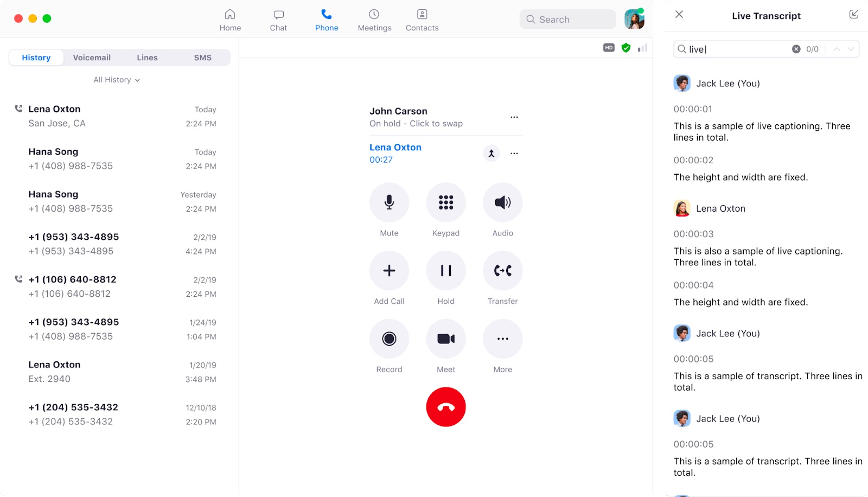
Task: Mute the microphone during the call
Action: pyautogui.click(x=389, y=202)
